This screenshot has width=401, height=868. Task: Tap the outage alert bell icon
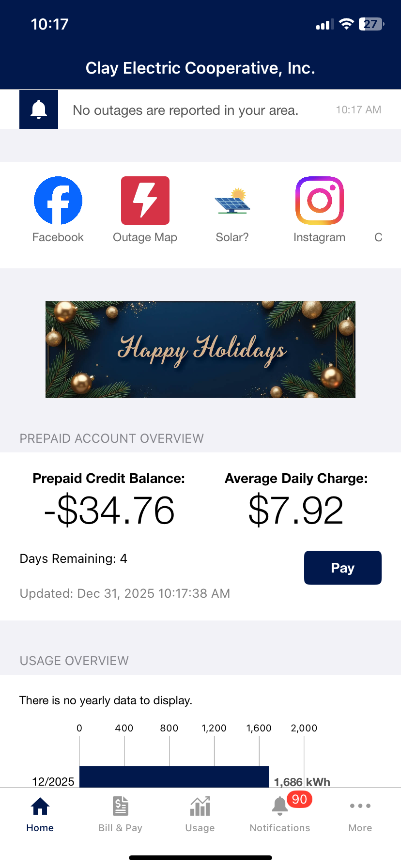(39, 109)
